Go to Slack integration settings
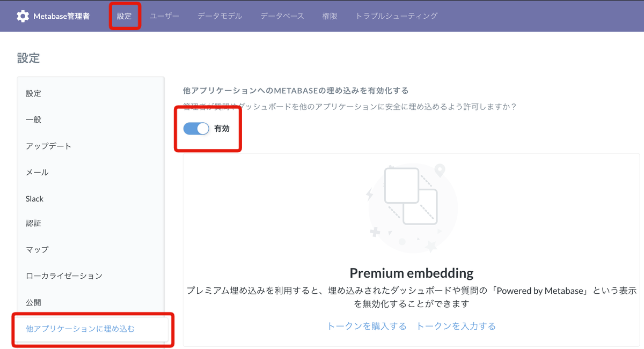The height and width of the screenshot is (349, 644). click(x=34, y=198)
